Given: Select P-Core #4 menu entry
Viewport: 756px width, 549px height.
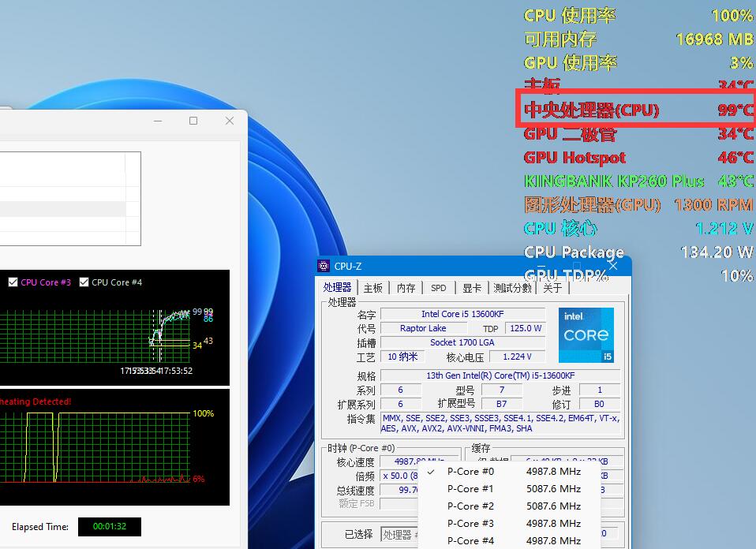Looking at the screenshot, I should (x=509, y=541).
